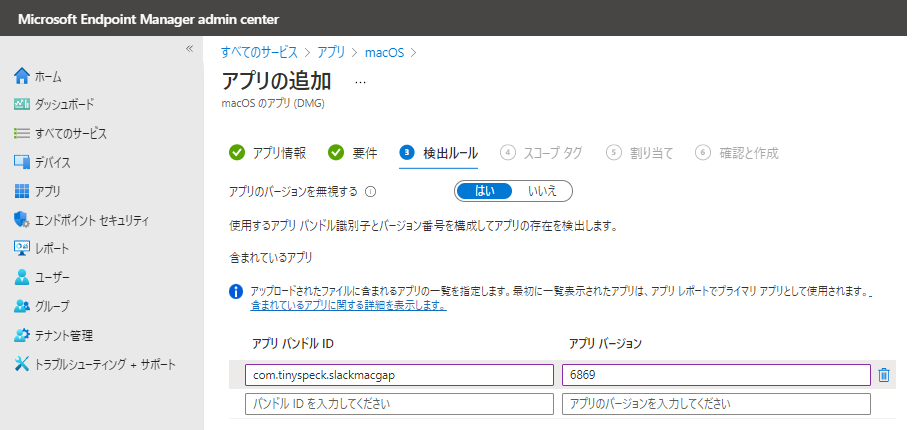The image size is (913, 430).
Task: Click the Users person icon
Action: point(22,277)
